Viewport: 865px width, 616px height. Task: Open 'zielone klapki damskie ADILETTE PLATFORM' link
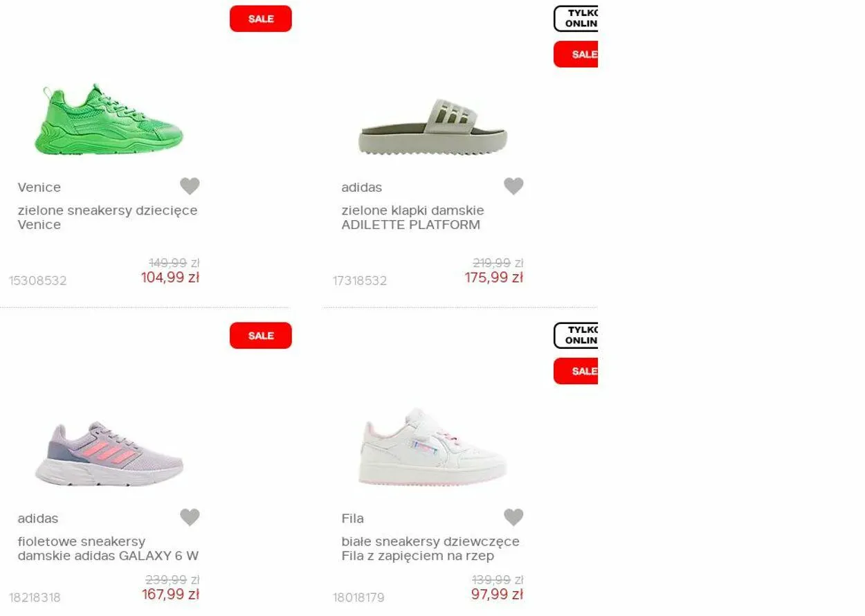pos(412,217)
